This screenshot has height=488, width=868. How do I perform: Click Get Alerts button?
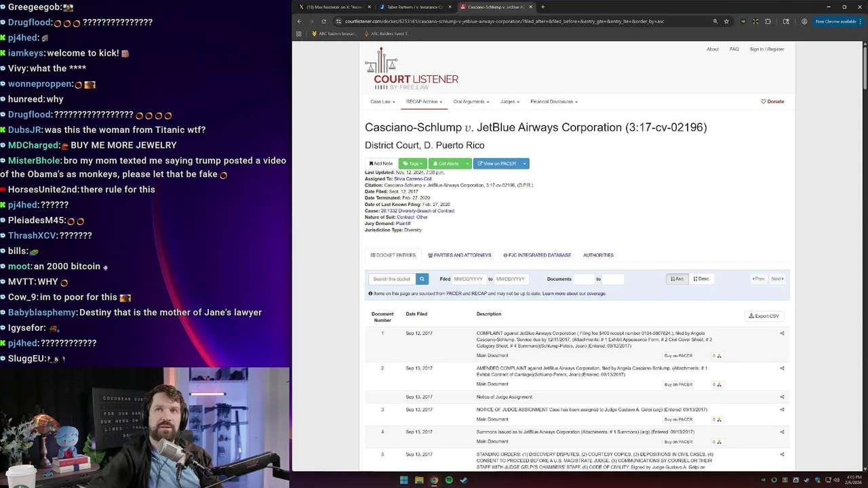(446, 163)
